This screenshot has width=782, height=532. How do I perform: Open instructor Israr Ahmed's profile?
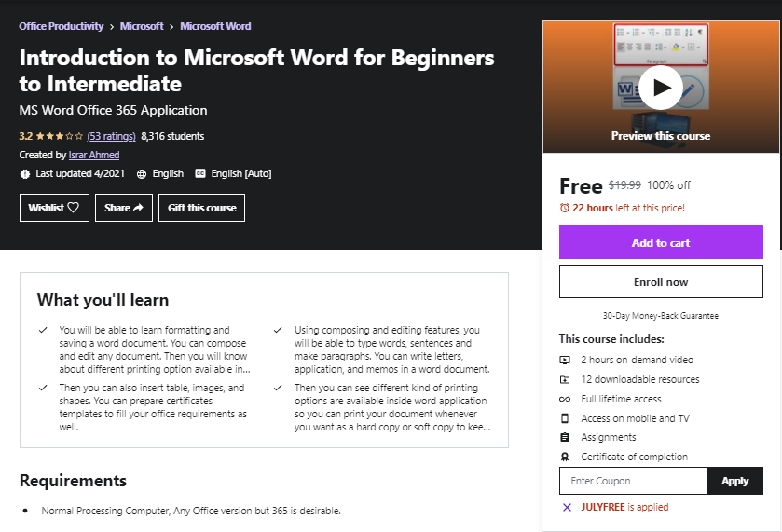(x=94, y=155)
